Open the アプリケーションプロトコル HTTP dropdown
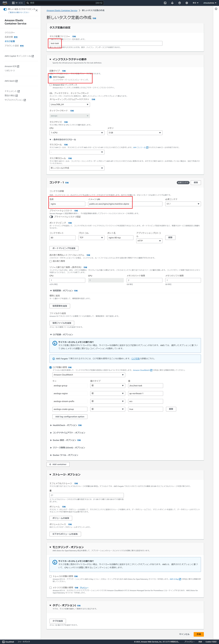This screenshot has height=644, width=219. pyautogui.click(x=149, y=241)
